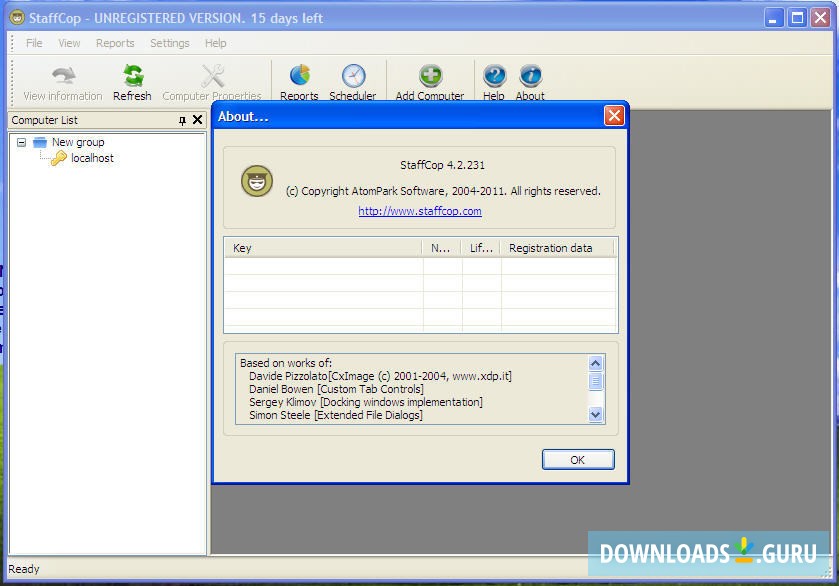Image resolution: width=839 pixels, height=586 pixels.
Task: Collapse the New group tree node
Action: [x=21, y=142]
